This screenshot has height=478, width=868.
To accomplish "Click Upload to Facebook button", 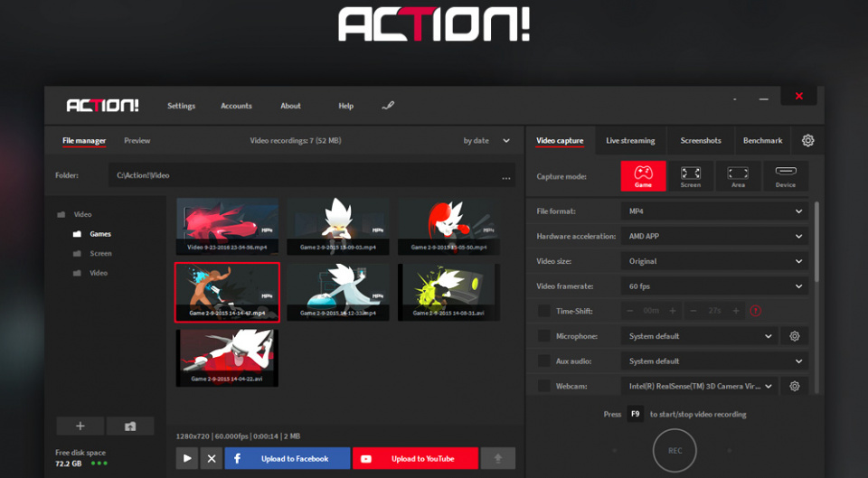I will point(288,458).
